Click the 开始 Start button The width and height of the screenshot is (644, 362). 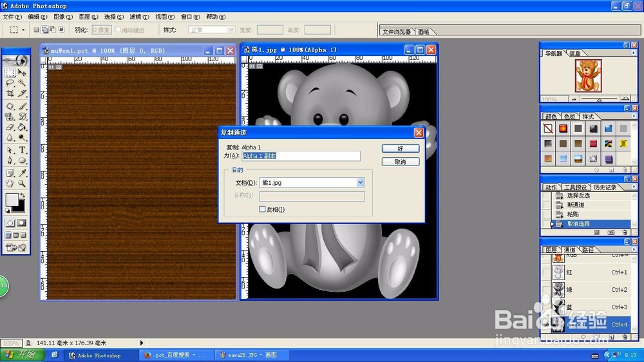pyautogui.click(x=23, y=355)
